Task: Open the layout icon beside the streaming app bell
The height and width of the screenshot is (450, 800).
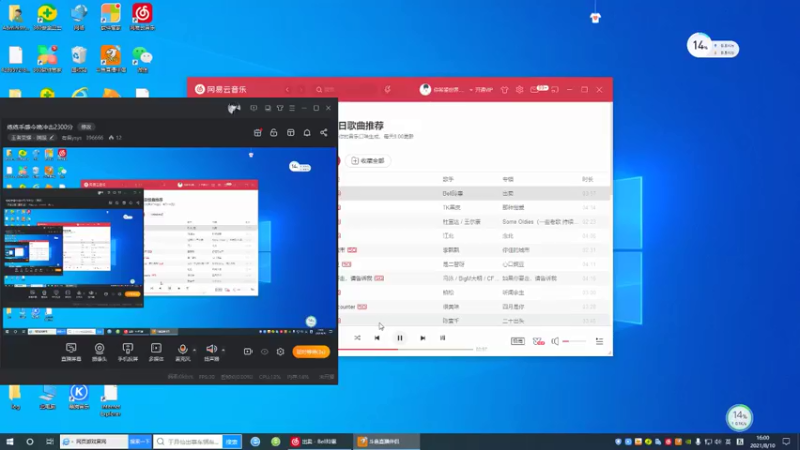Action: click(x=290, y=133)
